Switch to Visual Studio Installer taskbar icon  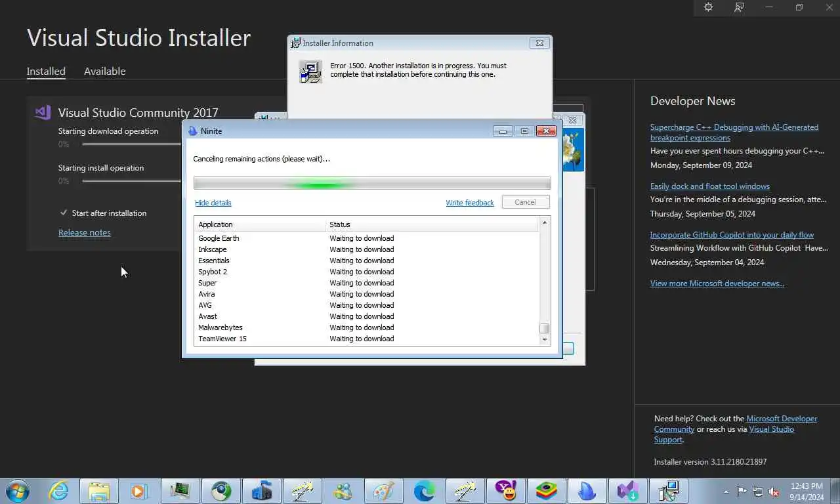tap(627, 491)
